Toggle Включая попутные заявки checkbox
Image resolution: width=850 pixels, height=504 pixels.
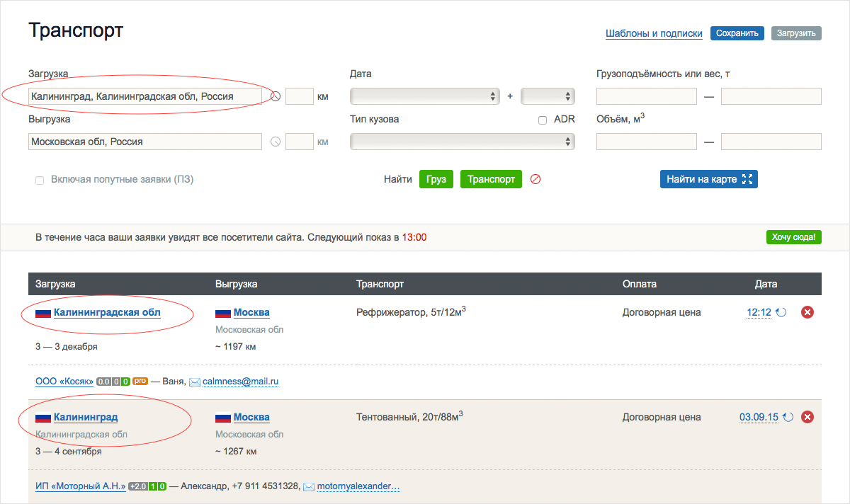40,181
